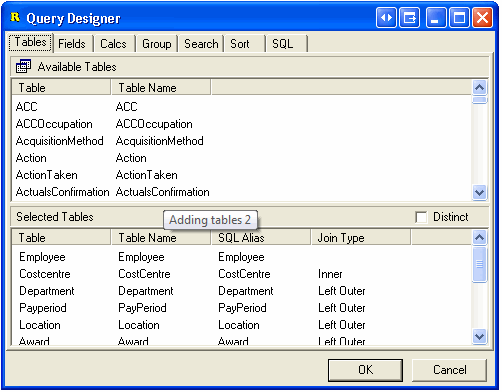Screen dimensions: 502x392
Task: Maximize the Query Designer window
Action: click(x=459, y=17)
